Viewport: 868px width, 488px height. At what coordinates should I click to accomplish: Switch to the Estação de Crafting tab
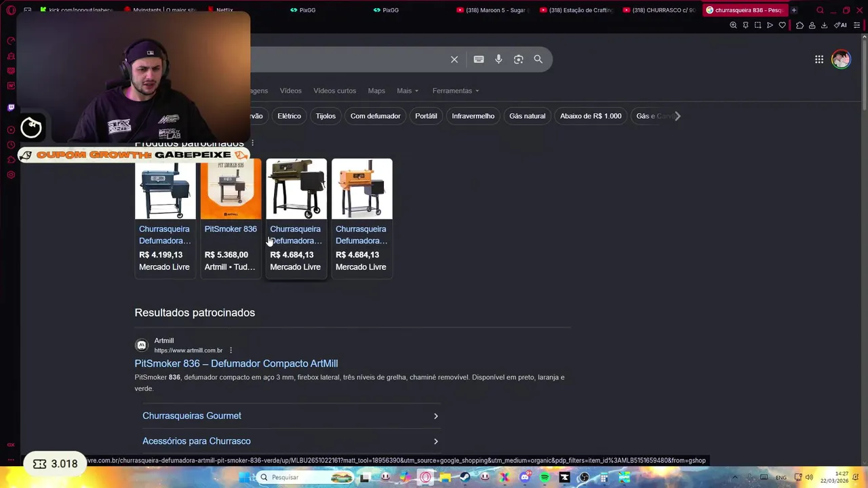(576, 10)
